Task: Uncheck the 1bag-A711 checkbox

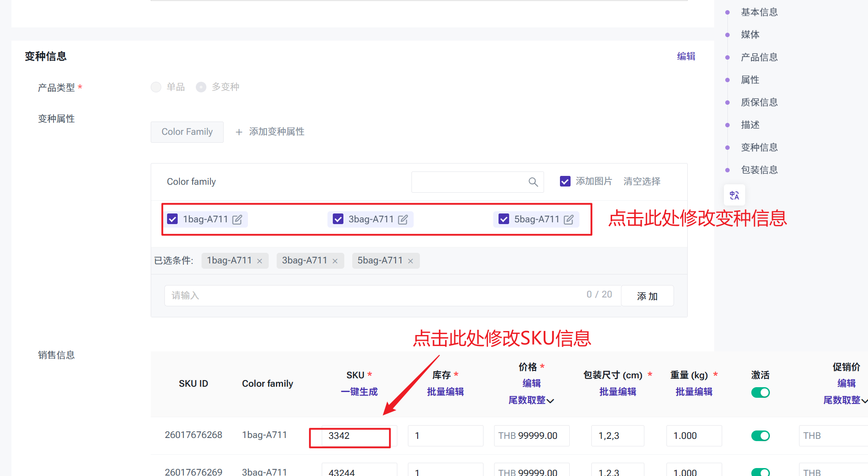Action: pyautogui.click(x=172, y=219)
